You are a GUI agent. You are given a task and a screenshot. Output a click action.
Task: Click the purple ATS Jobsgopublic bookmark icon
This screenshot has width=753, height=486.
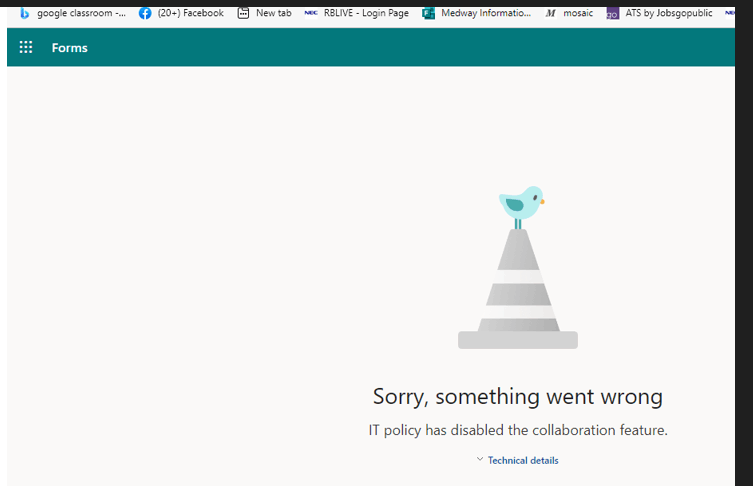pos(612,13)
